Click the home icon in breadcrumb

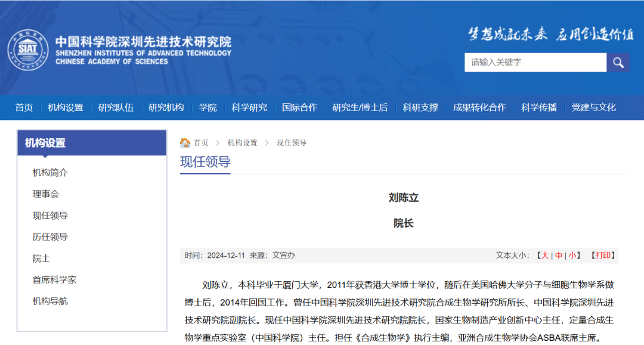tap(185, 143)
